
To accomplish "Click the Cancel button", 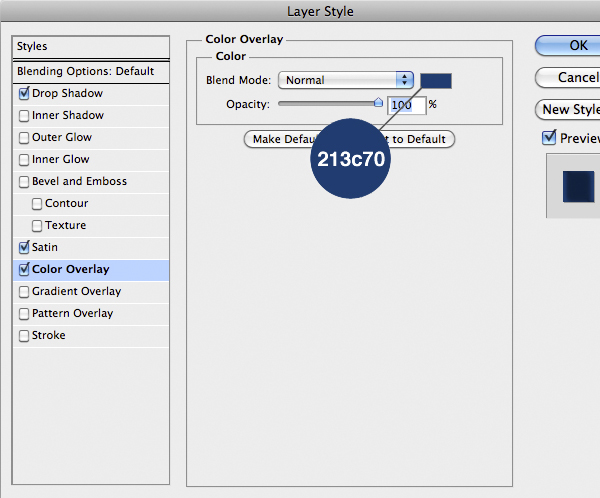I will coord(575,77).
